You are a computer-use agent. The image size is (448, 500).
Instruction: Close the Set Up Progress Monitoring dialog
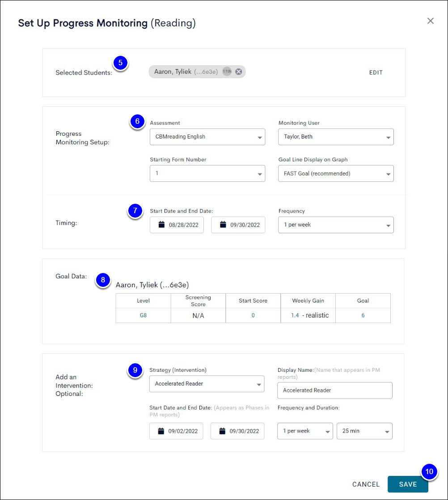coord(430,21)
